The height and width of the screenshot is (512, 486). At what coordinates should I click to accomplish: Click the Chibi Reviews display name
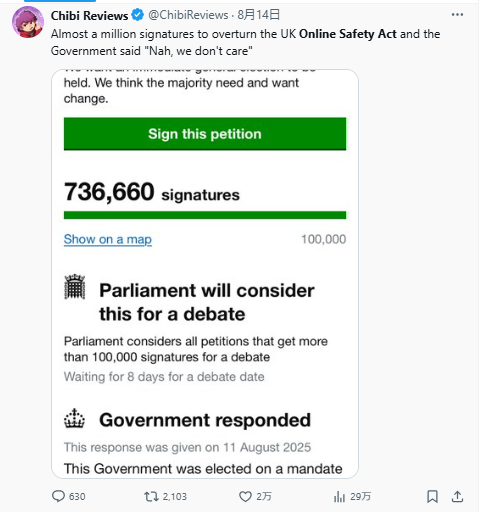(89, 15)
